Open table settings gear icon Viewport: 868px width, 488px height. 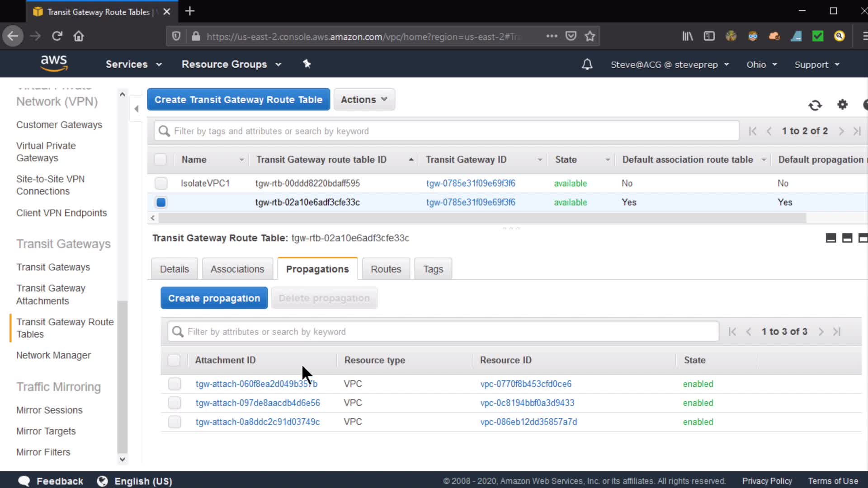pos(842,105)
